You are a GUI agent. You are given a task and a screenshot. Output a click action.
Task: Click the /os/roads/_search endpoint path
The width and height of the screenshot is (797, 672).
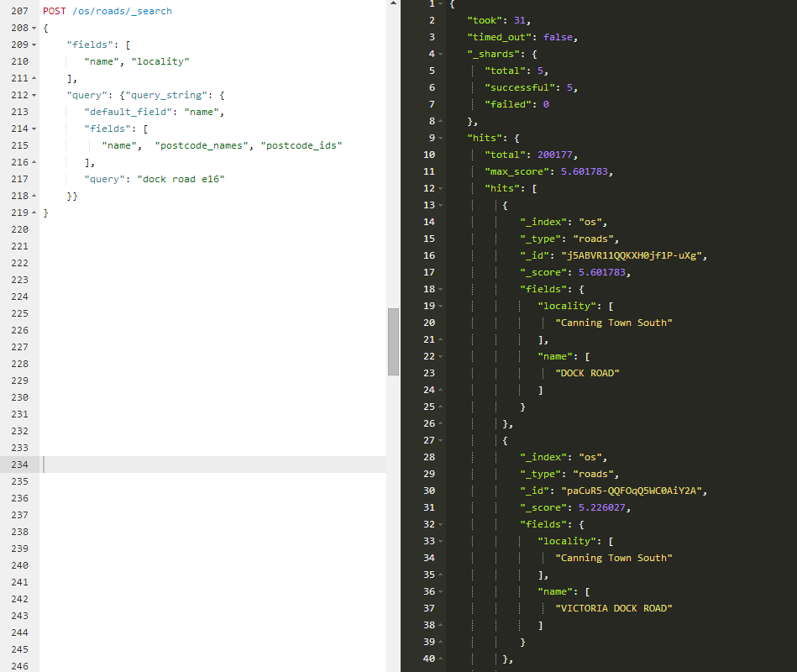pyautogui.click(x=123, y=11)
